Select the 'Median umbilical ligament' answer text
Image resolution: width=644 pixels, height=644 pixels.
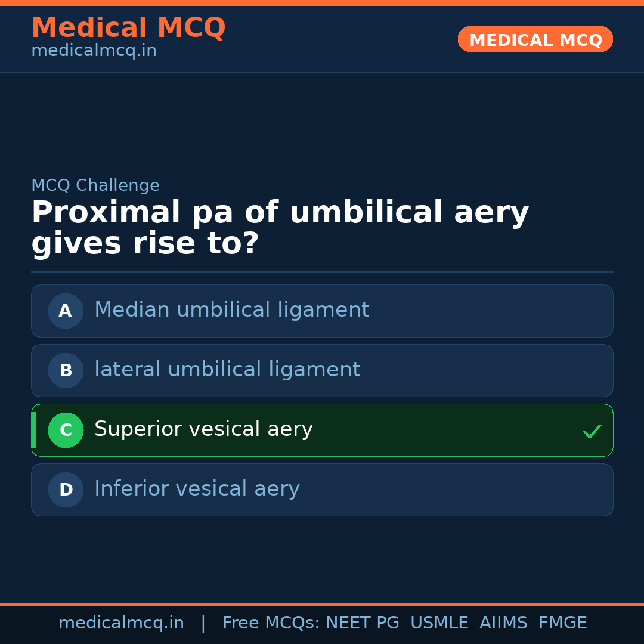tap(231, 310)
